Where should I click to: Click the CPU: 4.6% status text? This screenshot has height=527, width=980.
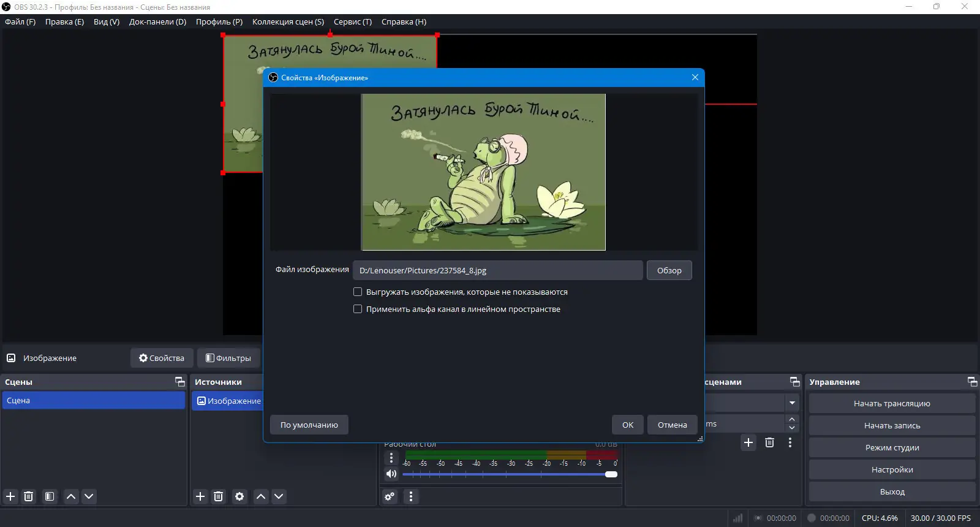click(880, 518)
